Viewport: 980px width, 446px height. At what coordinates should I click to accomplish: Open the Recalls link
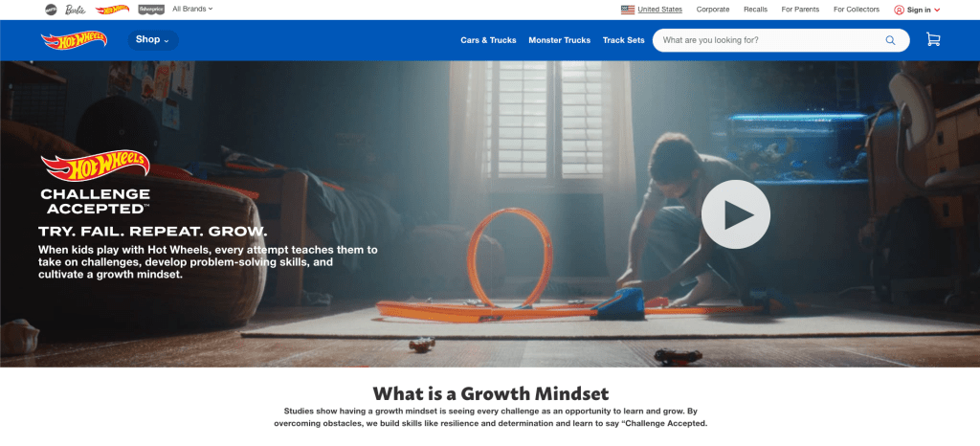[756, 10]
